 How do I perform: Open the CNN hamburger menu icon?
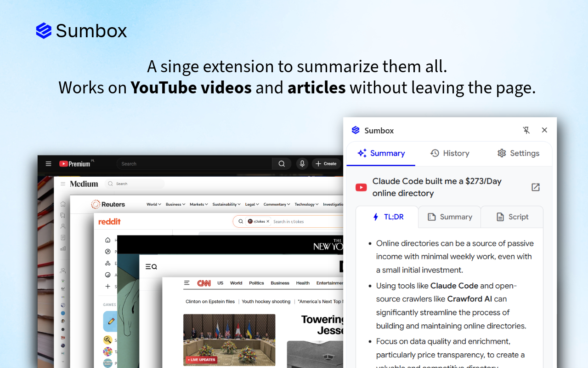tap(187, 283)
